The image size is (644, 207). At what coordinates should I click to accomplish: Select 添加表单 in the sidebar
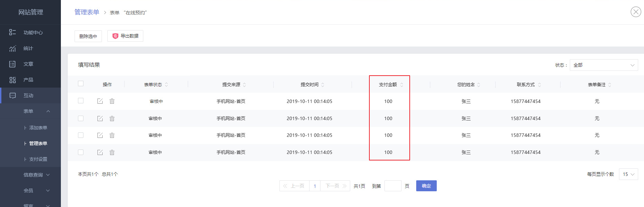point(38,128)
